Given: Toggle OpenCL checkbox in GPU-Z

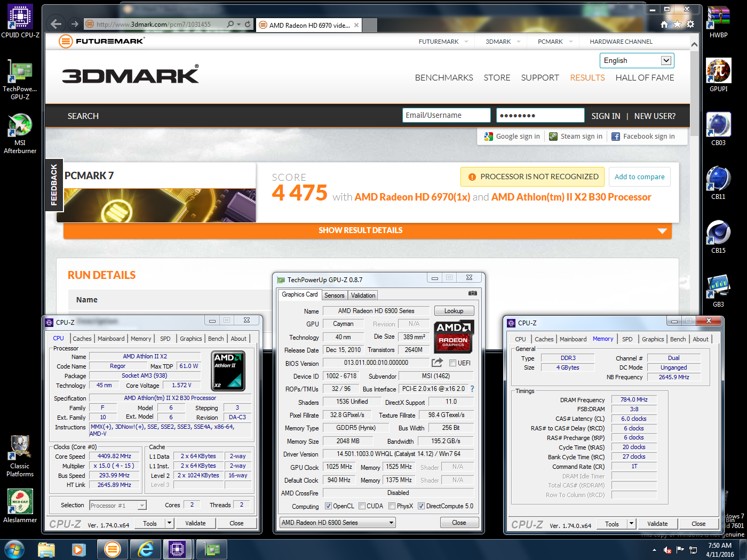Looking at the screenshot, I should click(x=329, y=506).
